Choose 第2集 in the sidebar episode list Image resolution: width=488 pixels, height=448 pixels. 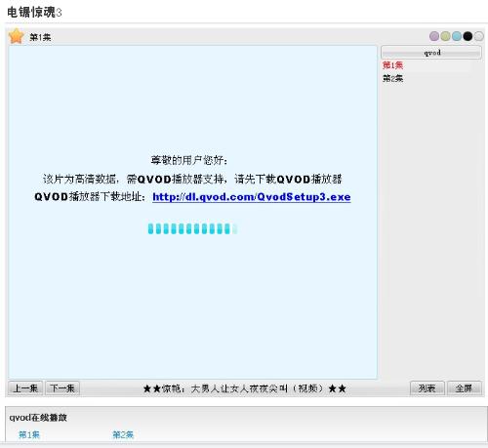[392, 78]
